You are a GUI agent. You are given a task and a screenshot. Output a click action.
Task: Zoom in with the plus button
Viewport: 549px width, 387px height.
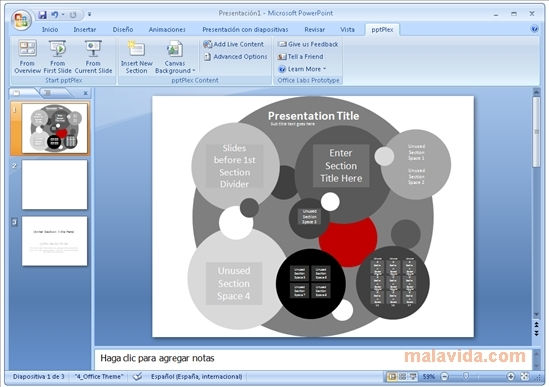(x=511, y=377)
